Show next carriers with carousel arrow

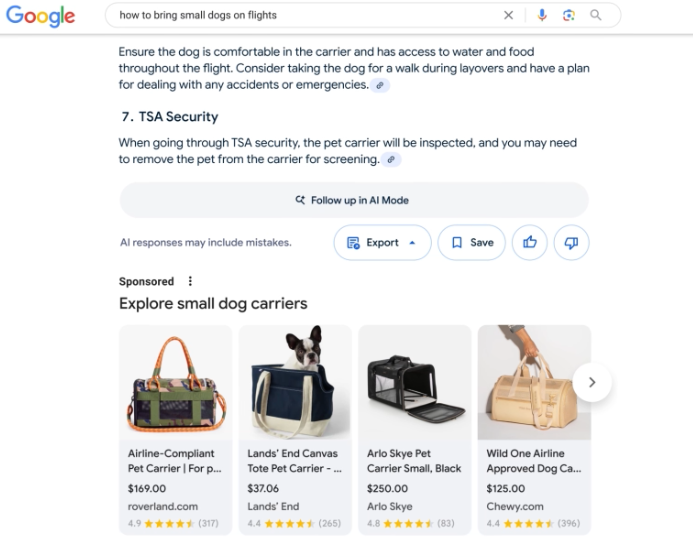592,382
